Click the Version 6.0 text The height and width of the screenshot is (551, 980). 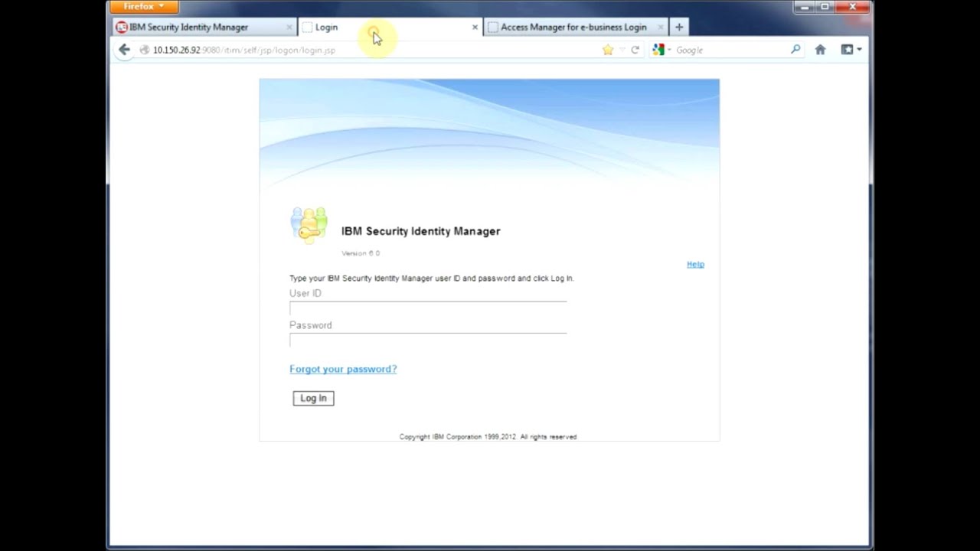coord(361,253)
